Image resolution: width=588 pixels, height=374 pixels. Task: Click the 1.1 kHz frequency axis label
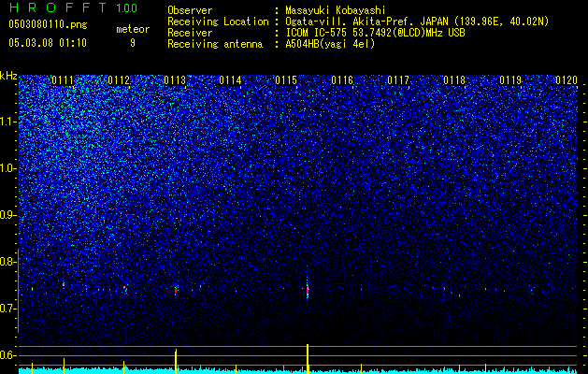7,122
